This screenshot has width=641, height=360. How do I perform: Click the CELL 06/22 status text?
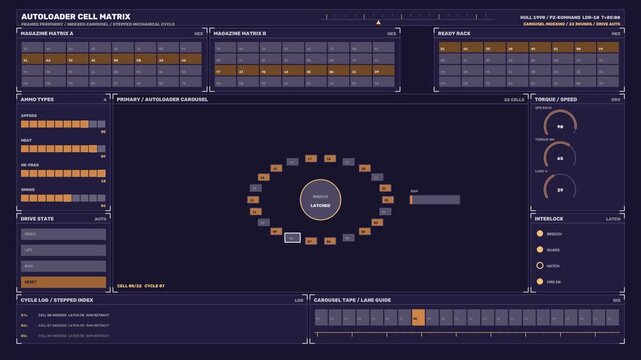tap(129, 286)
